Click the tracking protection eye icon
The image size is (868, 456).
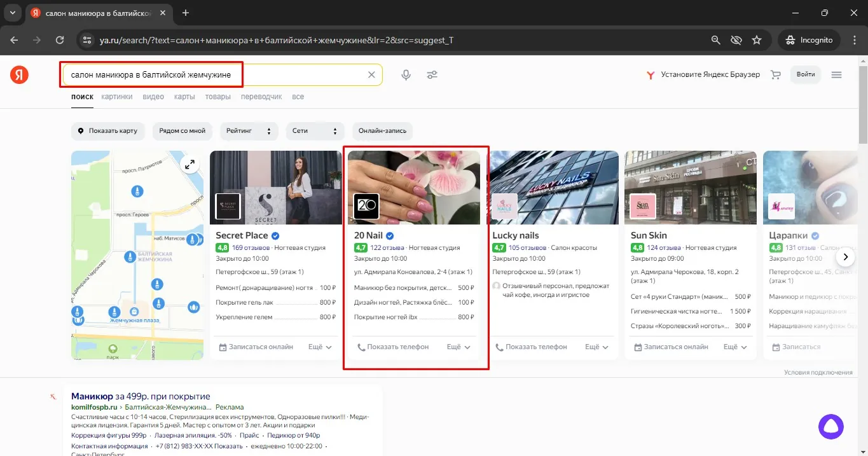(736, 40)
